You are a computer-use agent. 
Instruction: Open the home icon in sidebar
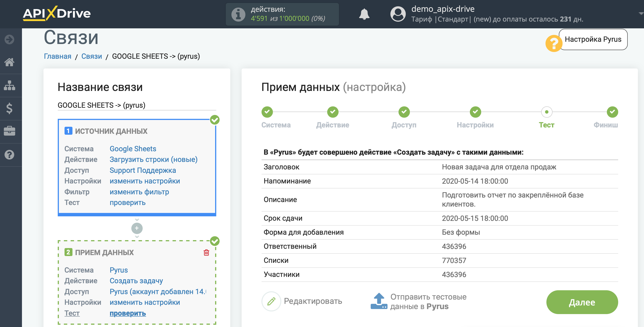coord(10,62)
